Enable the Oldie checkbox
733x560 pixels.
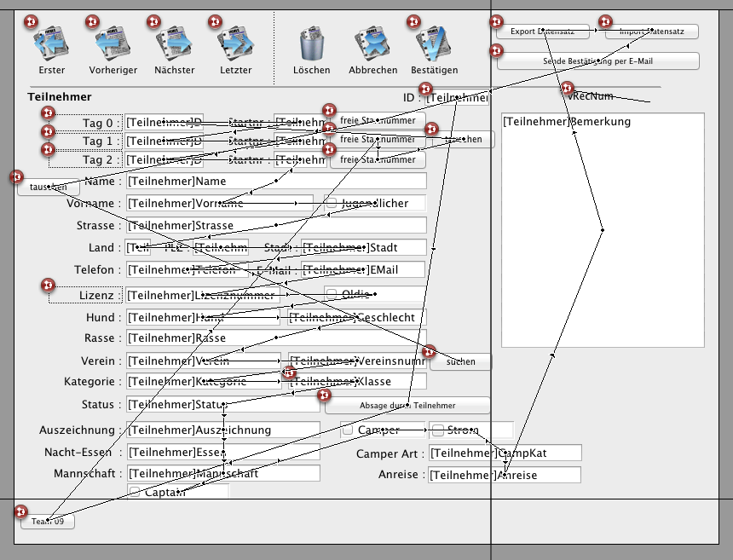coord(332,294)
